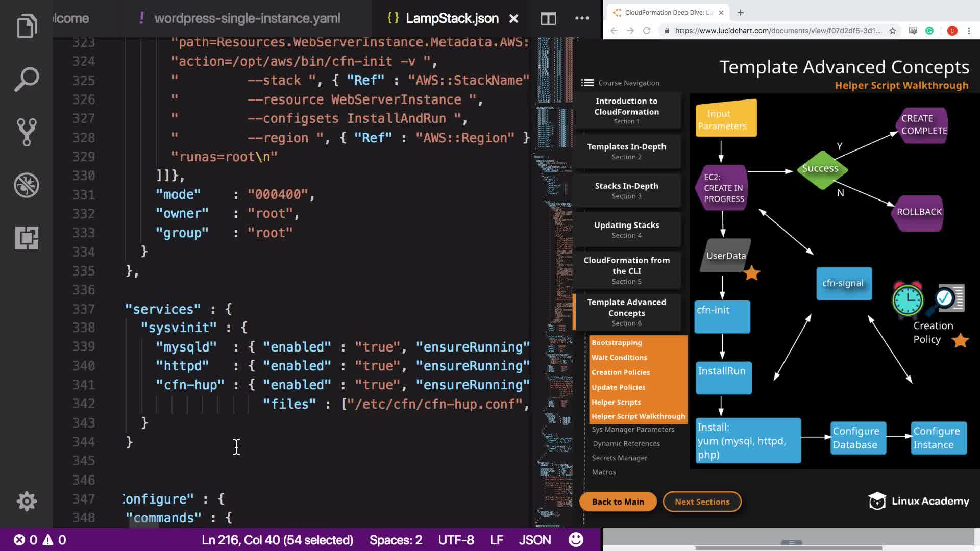Switch to wordpress-single-instance.yaml tab
980x551 pixels.
(247, 19)
